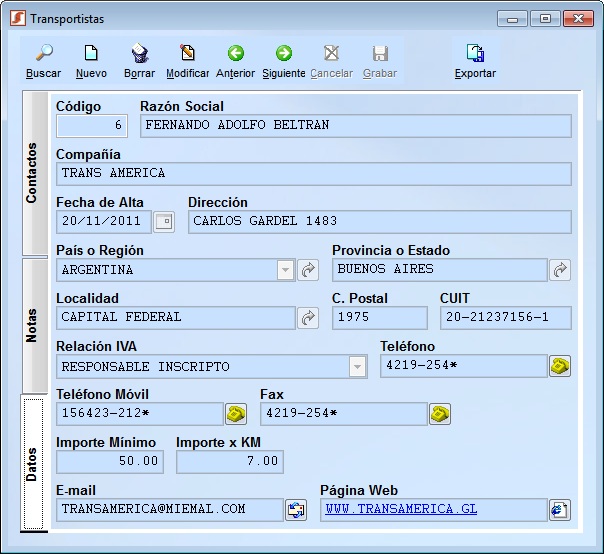Click the E-mail address field
This screenshot has width=604, height=554.
tap(170, 510)
